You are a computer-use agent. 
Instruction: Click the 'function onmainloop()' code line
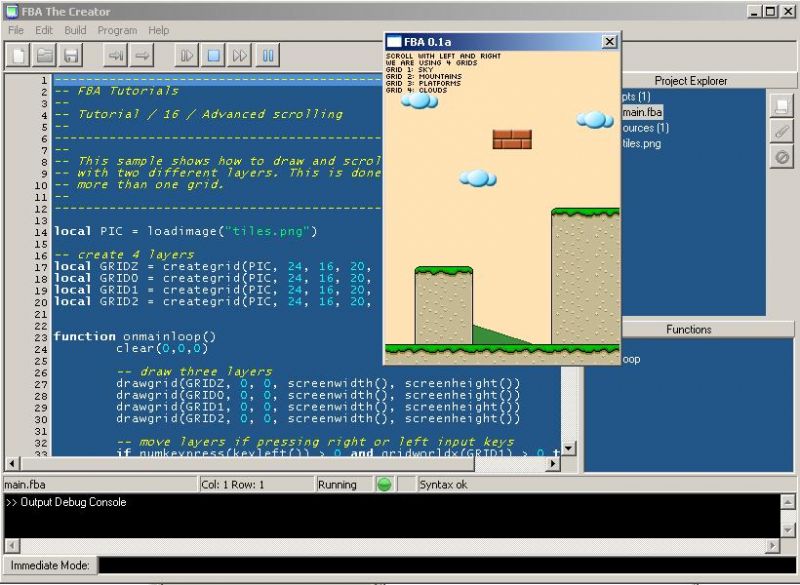click(135, 337)
